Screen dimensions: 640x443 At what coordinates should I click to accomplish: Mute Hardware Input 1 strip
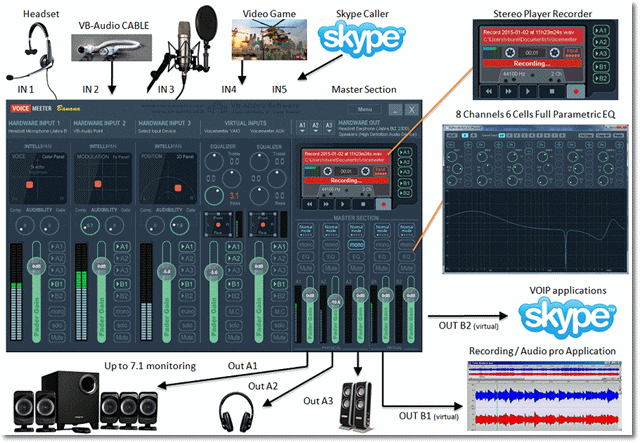[57, 337]
